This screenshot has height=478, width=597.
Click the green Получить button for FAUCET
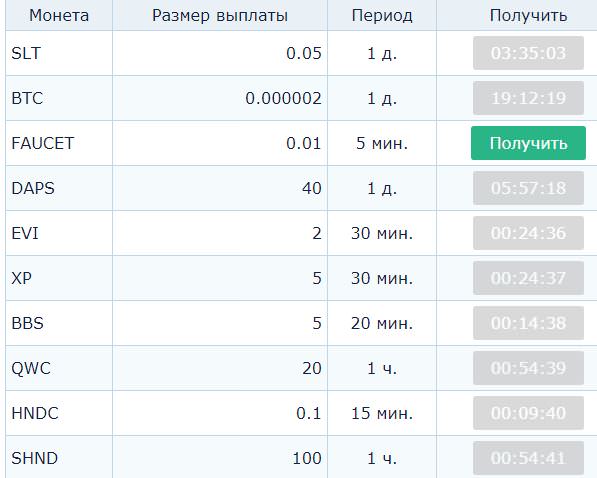click(528, 143)
